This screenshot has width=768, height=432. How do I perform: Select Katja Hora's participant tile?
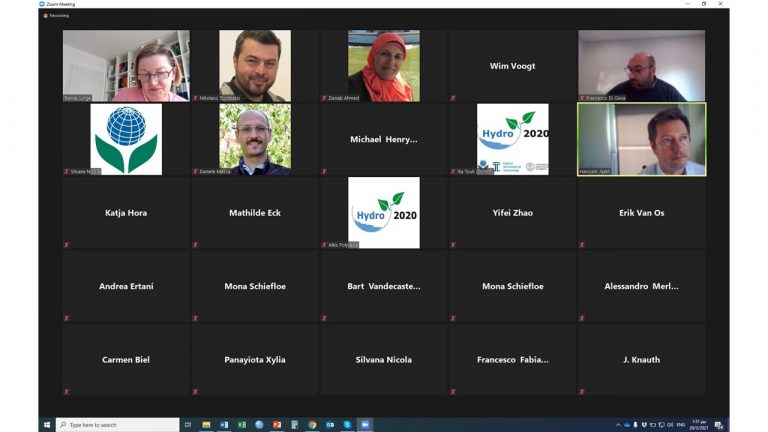[x=127, y=213]
